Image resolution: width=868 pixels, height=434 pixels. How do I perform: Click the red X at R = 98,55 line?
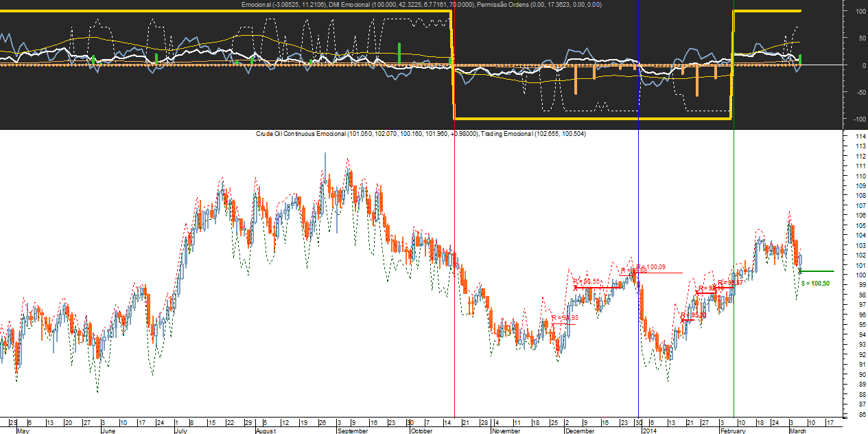[576, 288]
